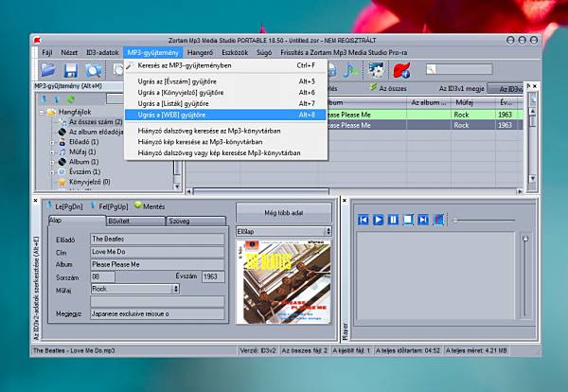Click the player's pause button
568x392 pixels.
[393, 220]
